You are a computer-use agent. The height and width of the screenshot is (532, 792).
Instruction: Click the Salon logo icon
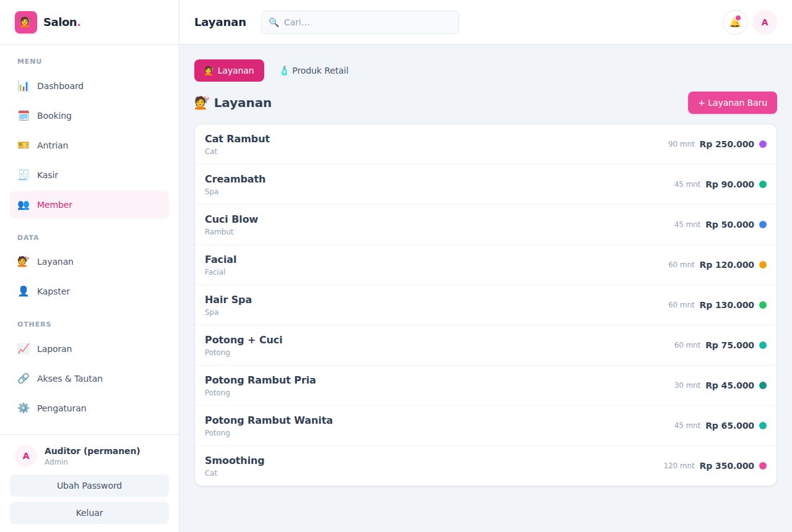(x=26, y=22)
